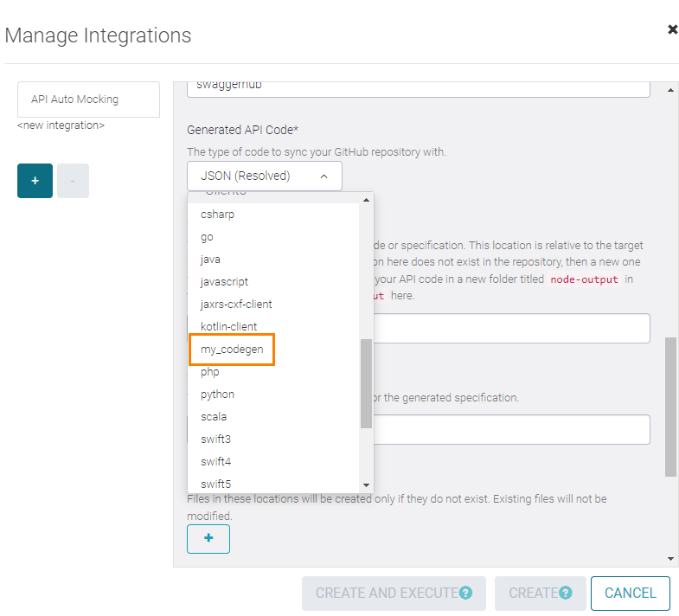The height and width of the screenshot is (616, 679).
Task: Select swift4 code type
Action: (216, 462)
